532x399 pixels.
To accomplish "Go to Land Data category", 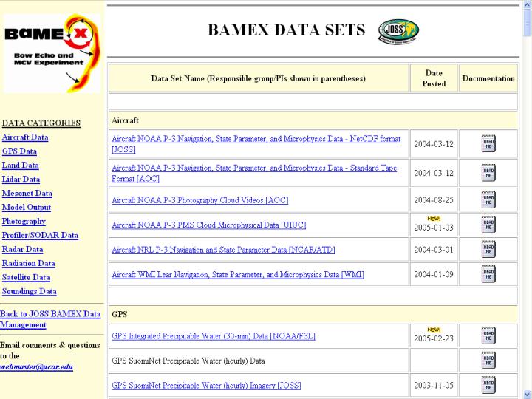I will pyautogui.click(x=21, y=166).
